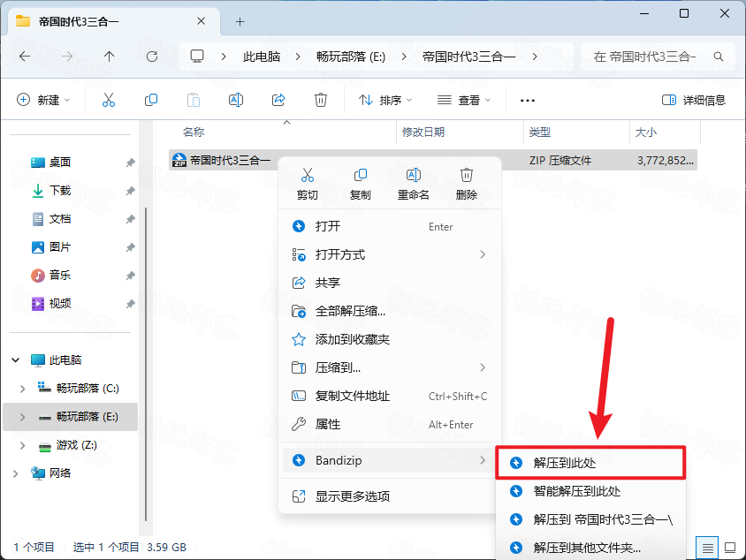
Task: Go up one folder level
Action: point(110,57)
